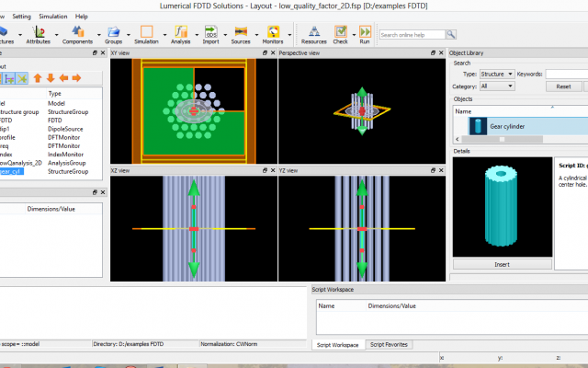Switch to the Script Workspace tab
Screen dimensions: 588x368
point(337,345)
